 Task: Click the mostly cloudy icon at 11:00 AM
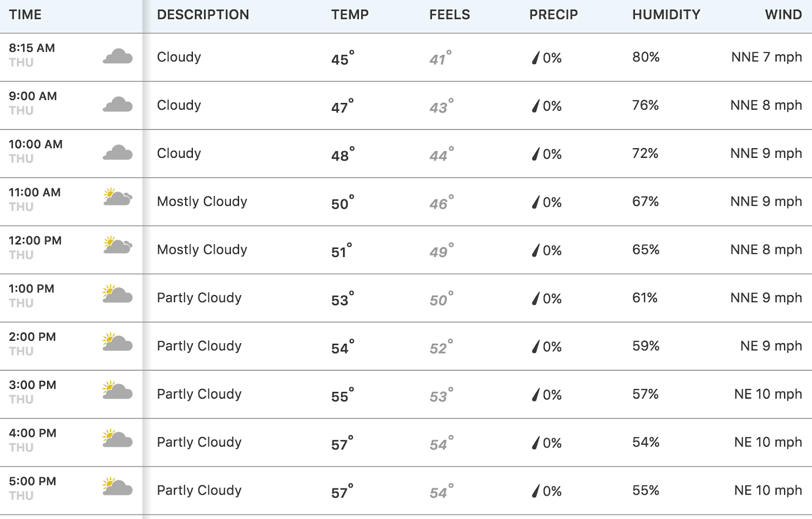click(x=118, y=197)
